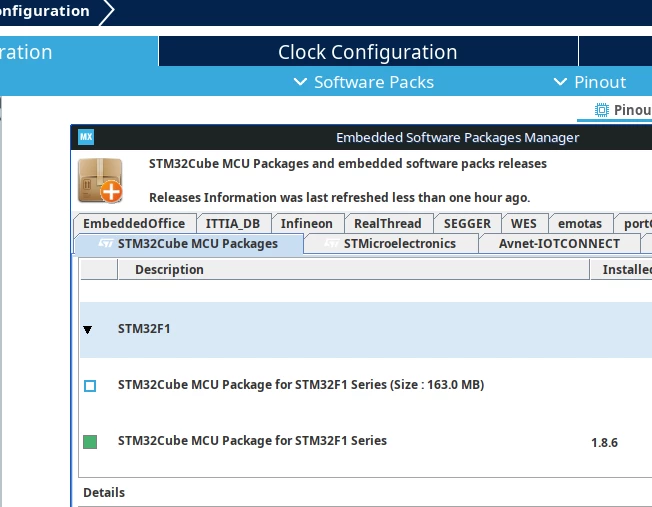Click the chip icon beside the Pinout view tab
The height and width of the screenshot is (507, 652).
601,110
